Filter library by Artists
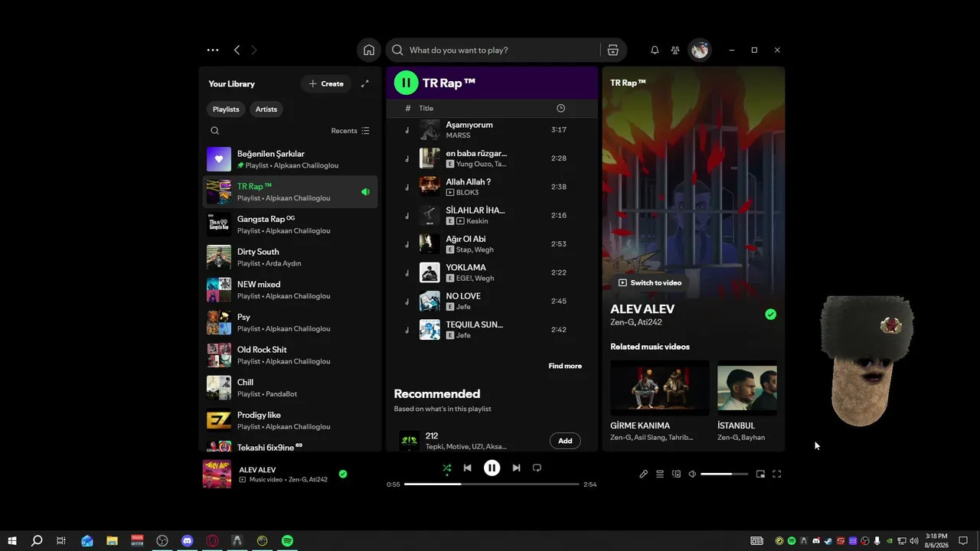Image resolution: width=980 pixels, height=551 pixels. 266,109
